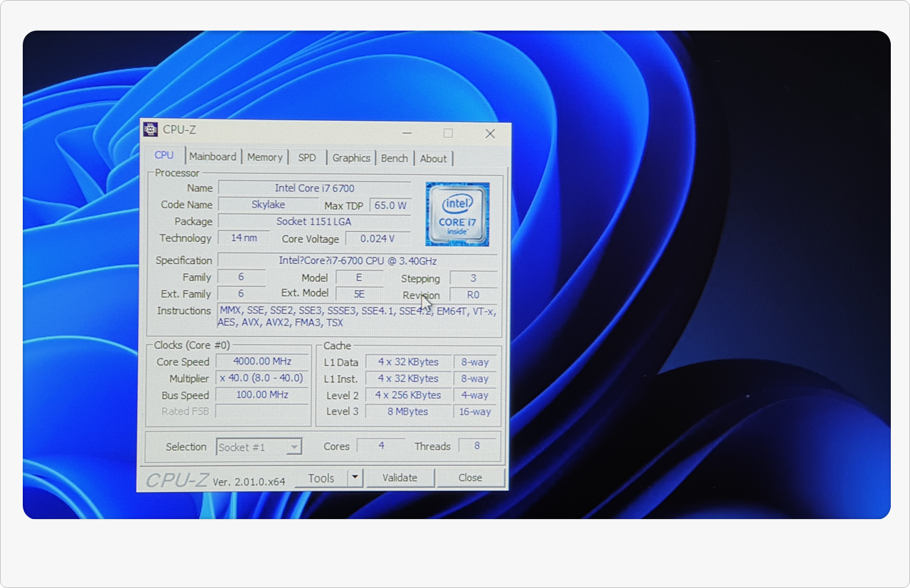Close CPU-Z with the X button
This screenshot has height=588, width=910.
tap(490, 133)
